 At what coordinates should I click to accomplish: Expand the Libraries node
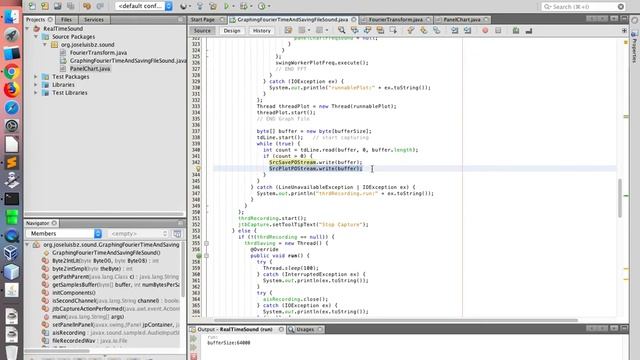tap(36, 85)
